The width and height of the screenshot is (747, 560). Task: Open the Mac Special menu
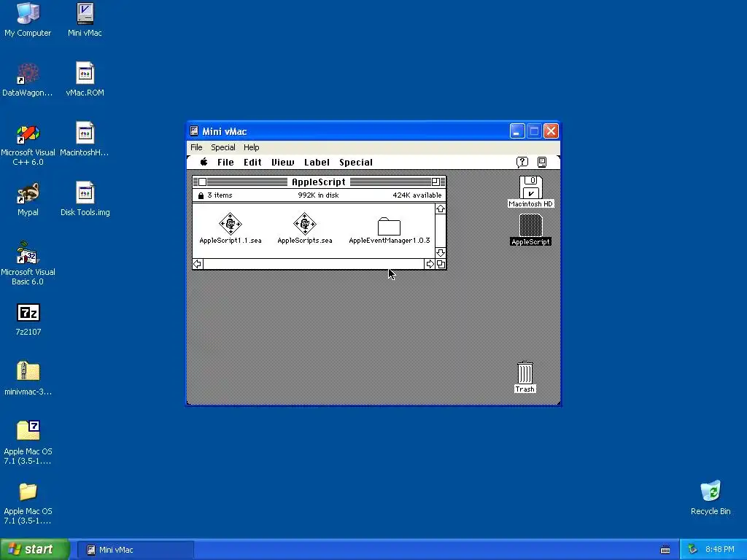click(356, 163)
